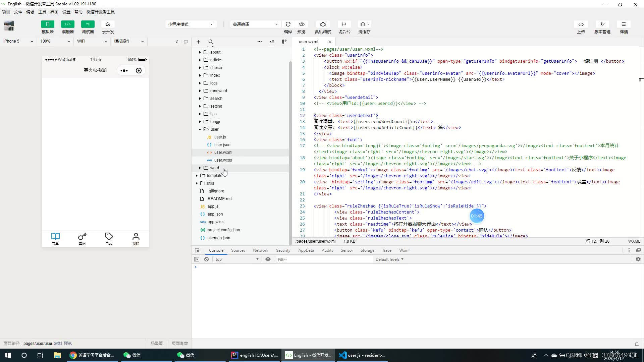Viewport: 644px width, 362px height.
Task: Open the console settings gear icon
Action: tap(638, 259)
